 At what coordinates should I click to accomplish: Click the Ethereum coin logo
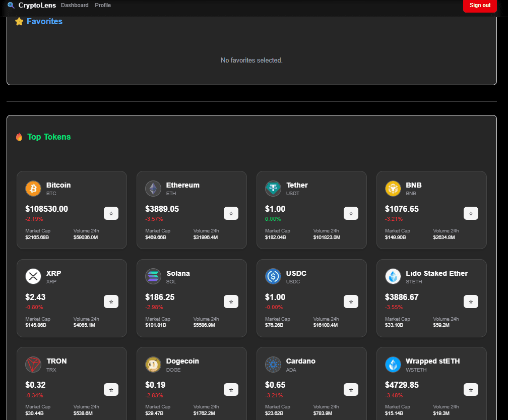[153, 189]
